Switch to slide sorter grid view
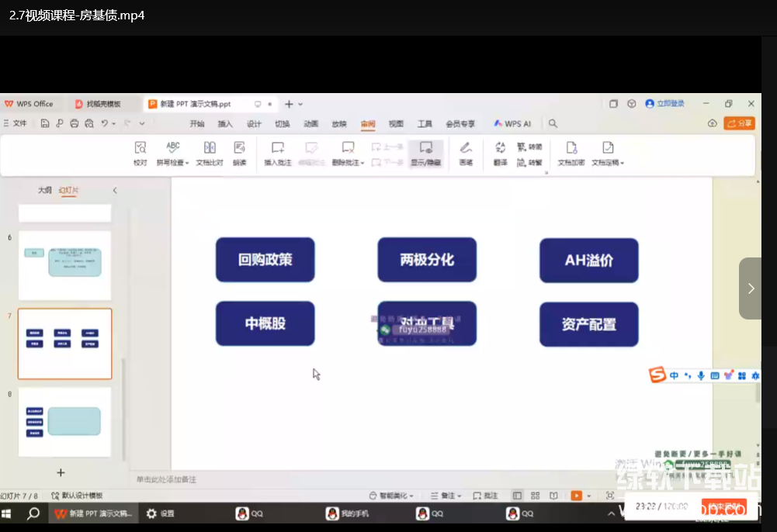Image resolution: width=777 pixels, height=532 pixels. (x=536, y=496)
